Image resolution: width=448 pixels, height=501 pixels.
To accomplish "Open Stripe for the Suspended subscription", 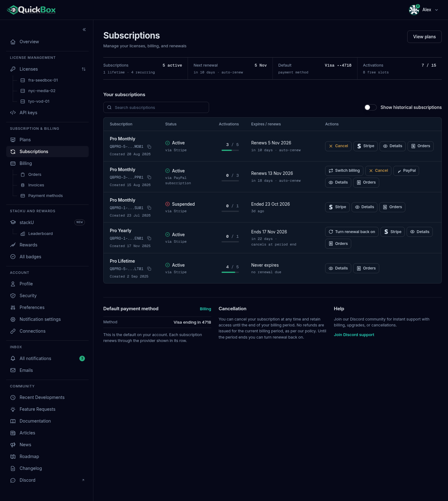I will [337, 207].
